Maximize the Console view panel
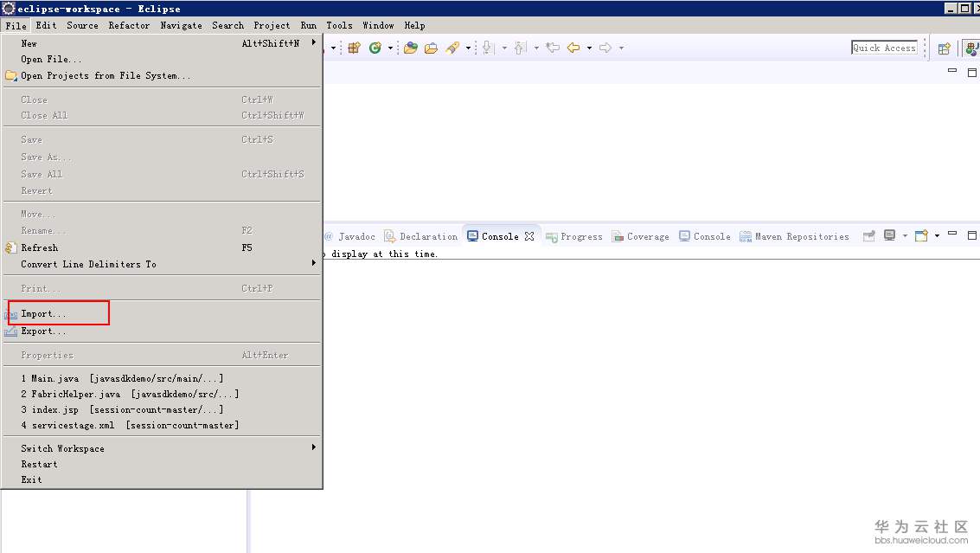This screenshot has height=553, width=980. pos(972,235)
